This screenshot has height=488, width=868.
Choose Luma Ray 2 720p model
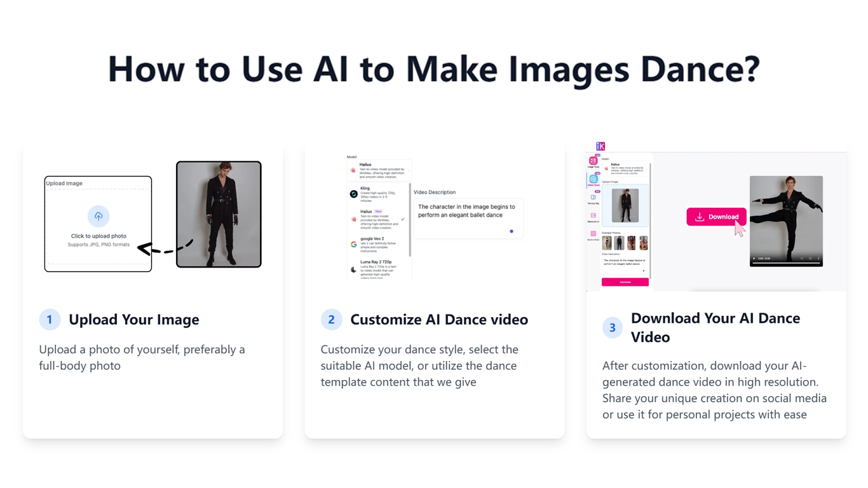point(378,268)
